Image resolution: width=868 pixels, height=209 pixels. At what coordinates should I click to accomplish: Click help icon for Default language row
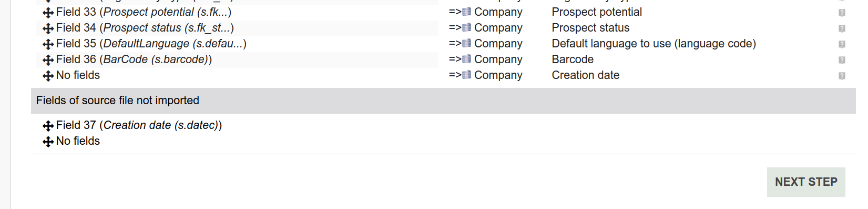pyautogui.click(x=842, y=44)
